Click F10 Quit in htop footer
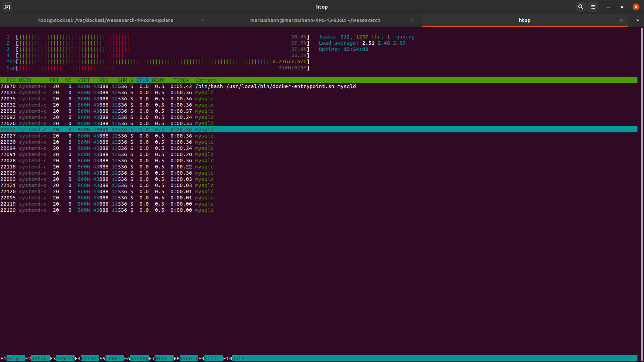 pyautogui.click(x=238, y=359)
